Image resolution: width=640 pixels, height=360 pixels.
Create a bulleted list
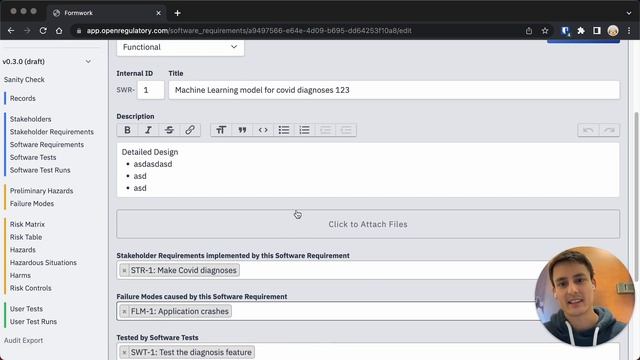point(284,130)
